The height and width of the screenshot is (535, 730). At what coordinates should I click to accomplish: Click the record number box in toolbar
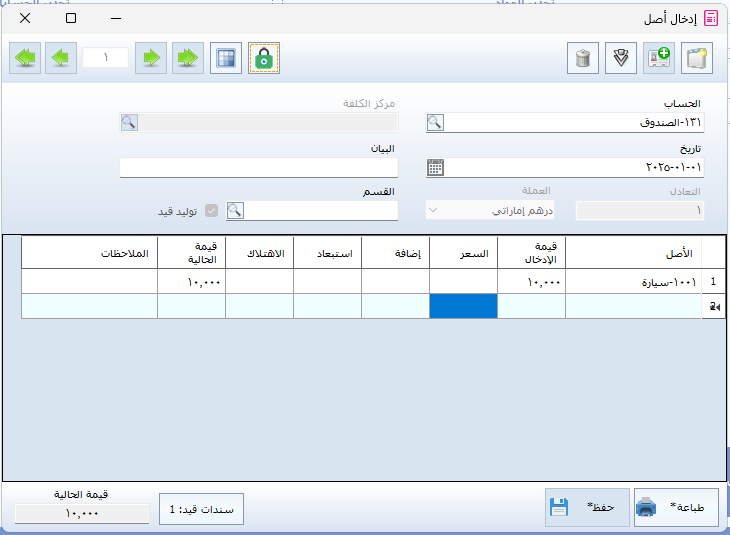coord(105,58)
